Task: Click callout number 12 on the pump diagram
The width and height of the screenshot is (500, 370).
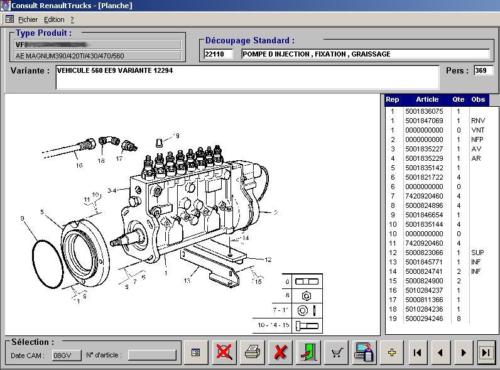Action: point(268,260)
